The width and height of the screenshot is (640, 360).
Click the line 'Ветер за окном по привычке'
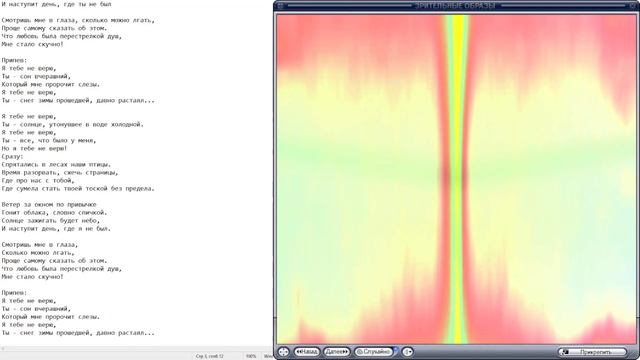[49, 204]
